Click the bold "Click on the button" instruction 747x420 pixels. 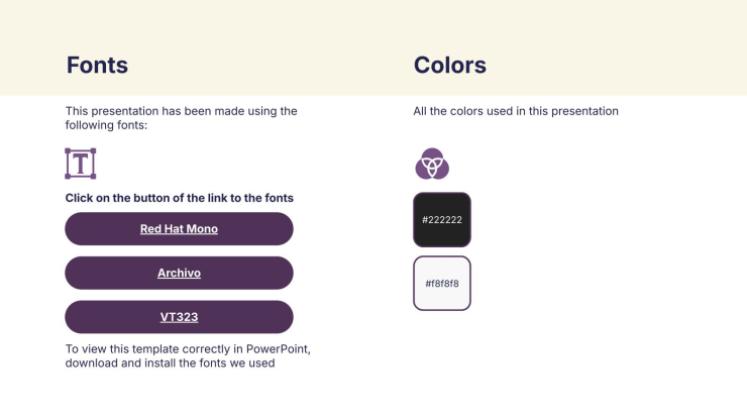pyautogui.click(x=179, y=198)
